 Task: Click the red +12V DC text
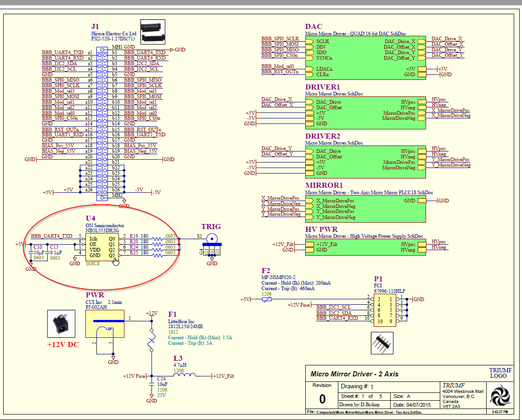pos(63,344)
